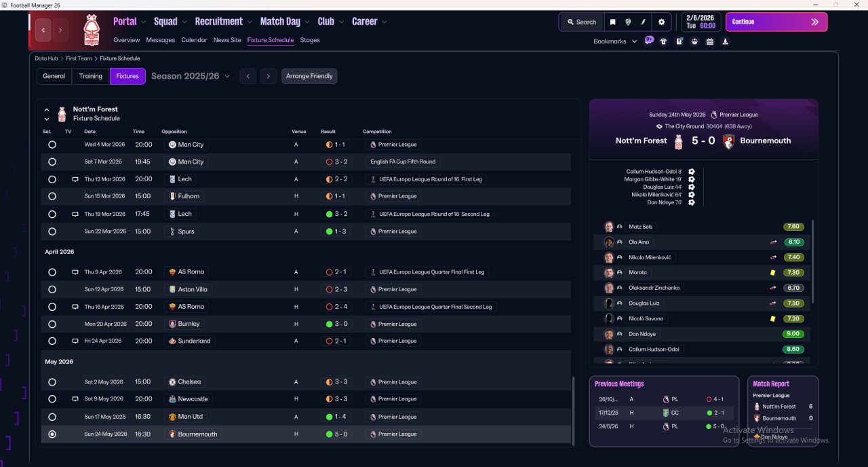Click Arrange Friendly button
This screenshot has width=868, height=467.
(x=309, y=76)
